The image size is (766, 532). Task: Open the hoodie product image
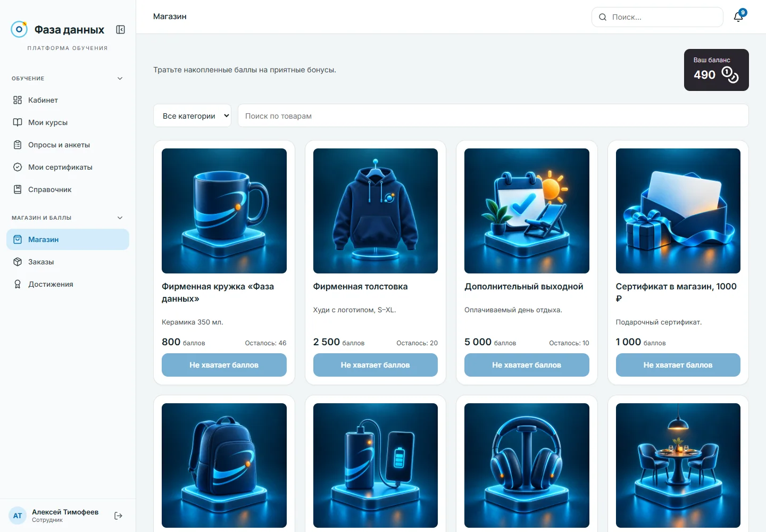[x=376, y=211]
